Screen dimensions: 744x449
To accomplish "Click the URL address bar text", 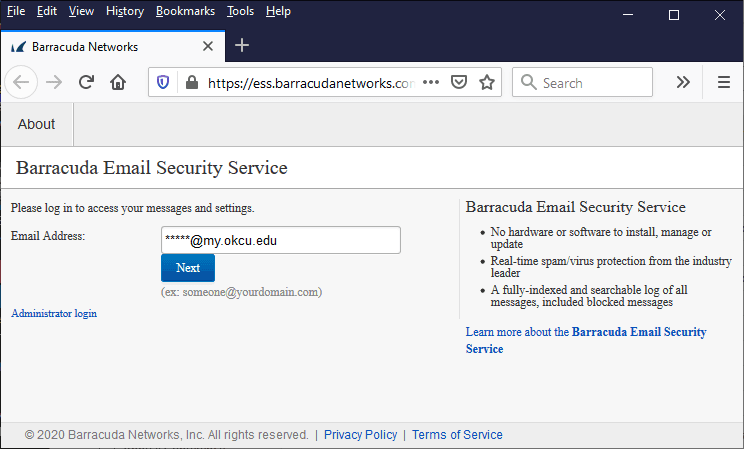I will [311, 83].
